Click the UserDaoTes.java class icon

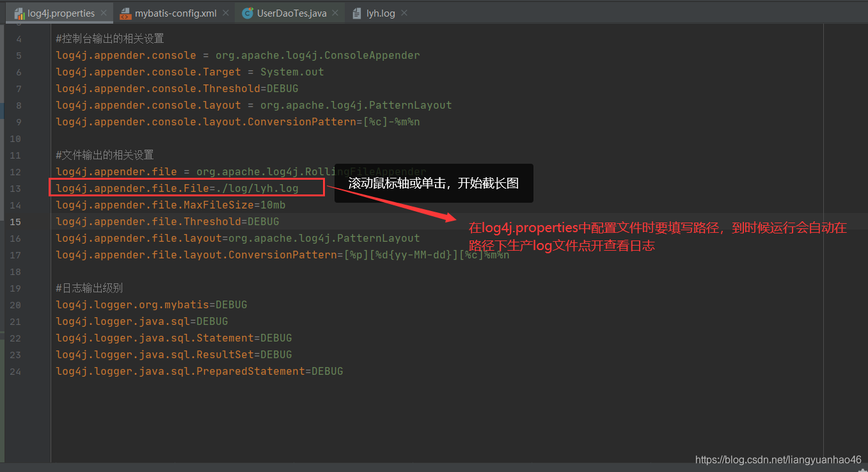point(248,13)
